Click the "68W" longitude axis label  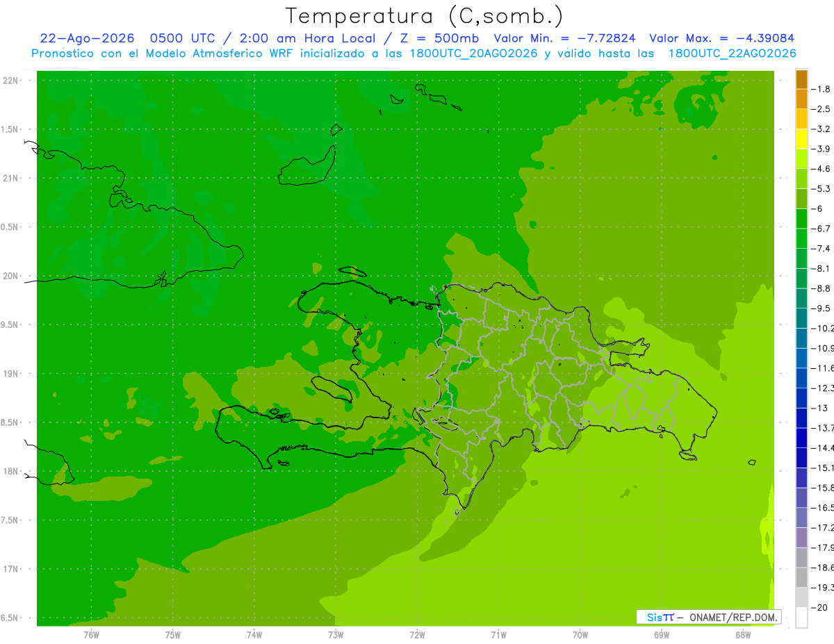click(742, 634)
